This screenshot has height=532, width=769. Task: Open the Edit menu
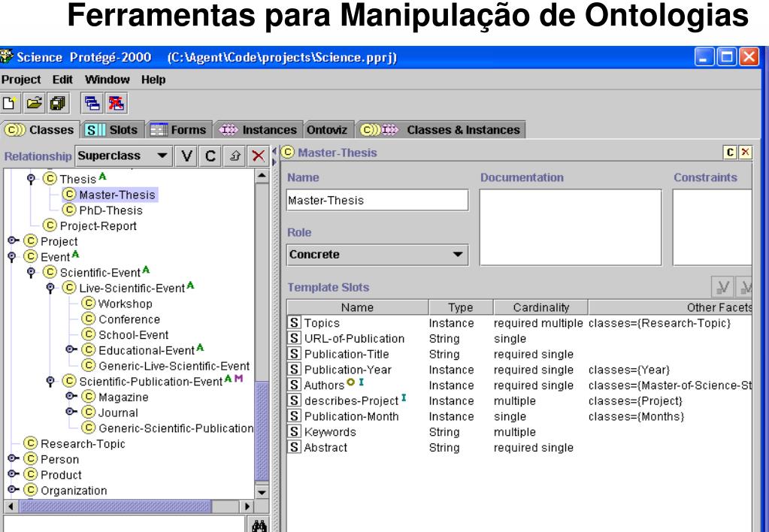tap(62, 80)
